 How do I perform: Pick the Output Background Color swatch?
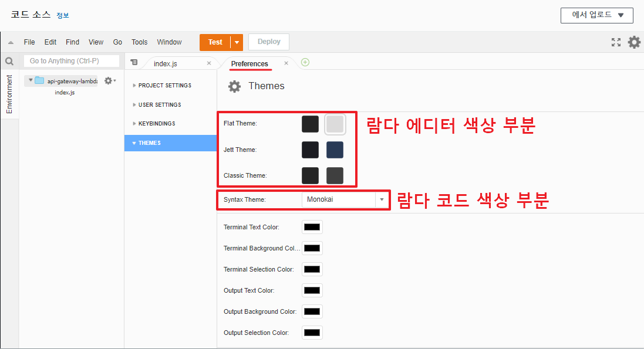pyautogui.click(x=312, y=311)
